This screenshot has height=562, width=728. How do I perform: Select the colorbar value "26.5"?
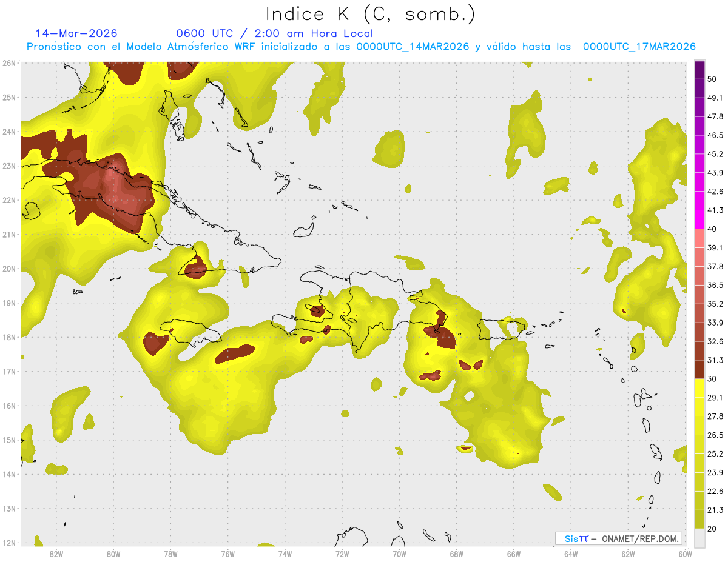coord(715,435)
